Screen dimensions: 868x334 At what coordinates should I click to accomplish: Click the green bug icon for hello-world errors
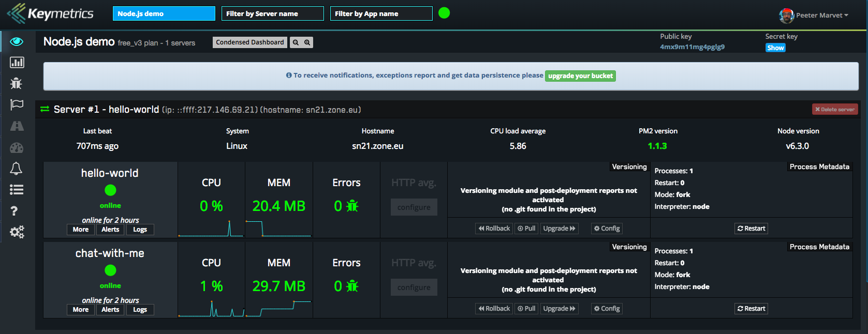[x=352, y=206]
